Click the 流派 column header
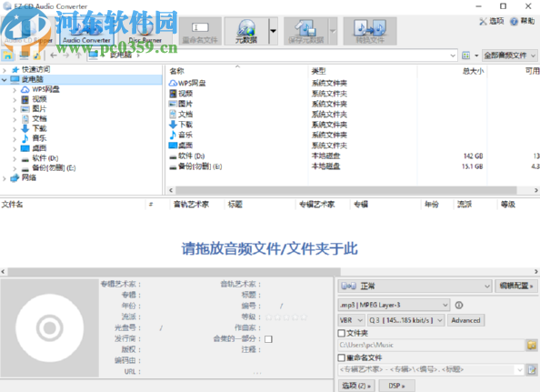540x392 pixels. (x=465, y=205)
